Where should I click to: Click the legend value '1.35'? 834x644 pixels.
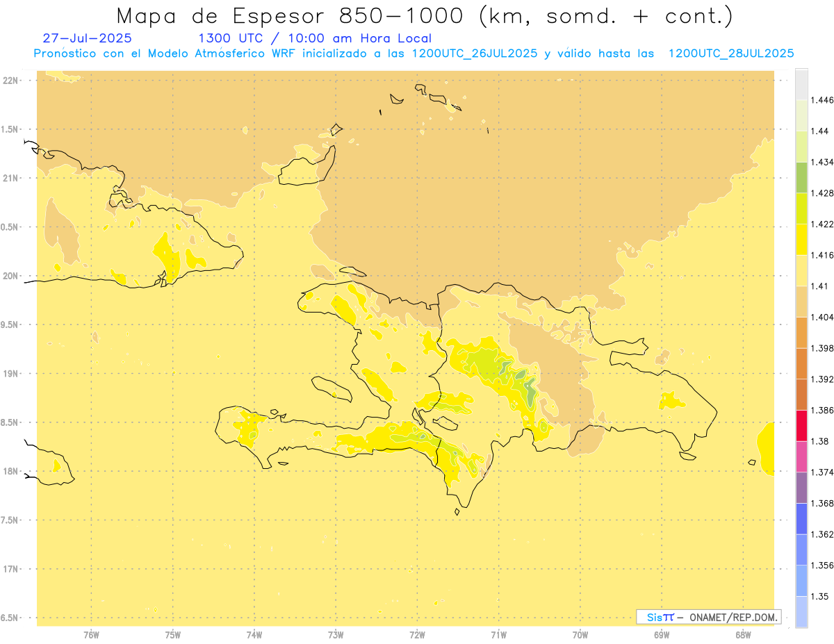pos(819,596)
